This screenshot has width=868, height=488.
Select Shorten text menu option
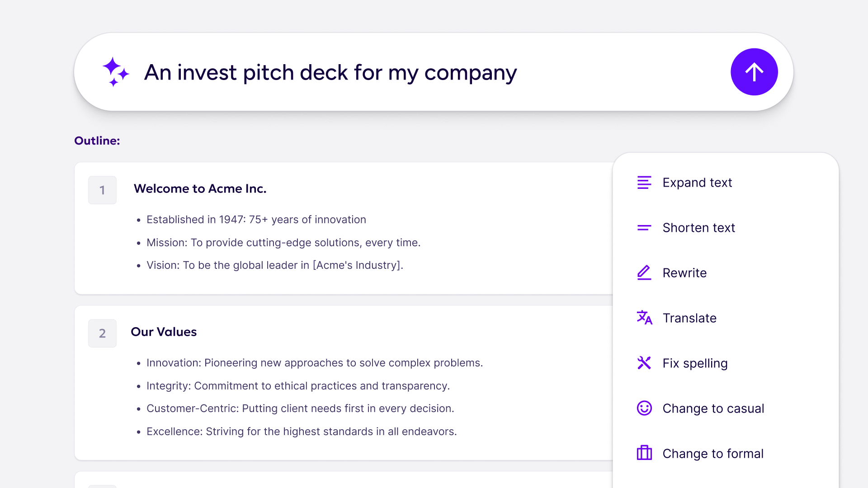698,228
